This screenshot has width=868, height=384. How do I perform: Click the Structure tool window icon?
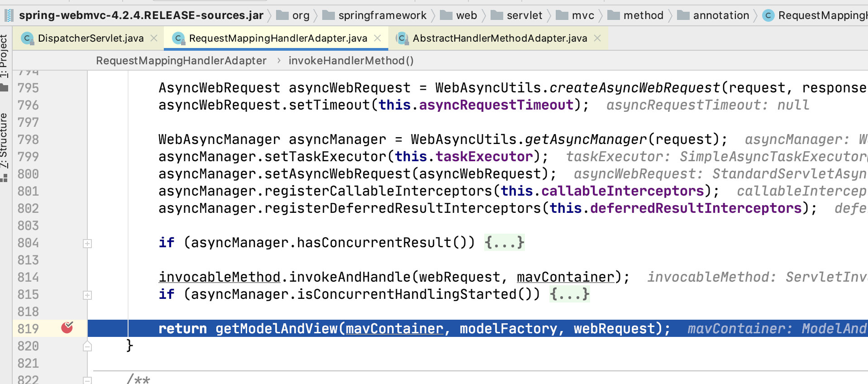[4, 178]
